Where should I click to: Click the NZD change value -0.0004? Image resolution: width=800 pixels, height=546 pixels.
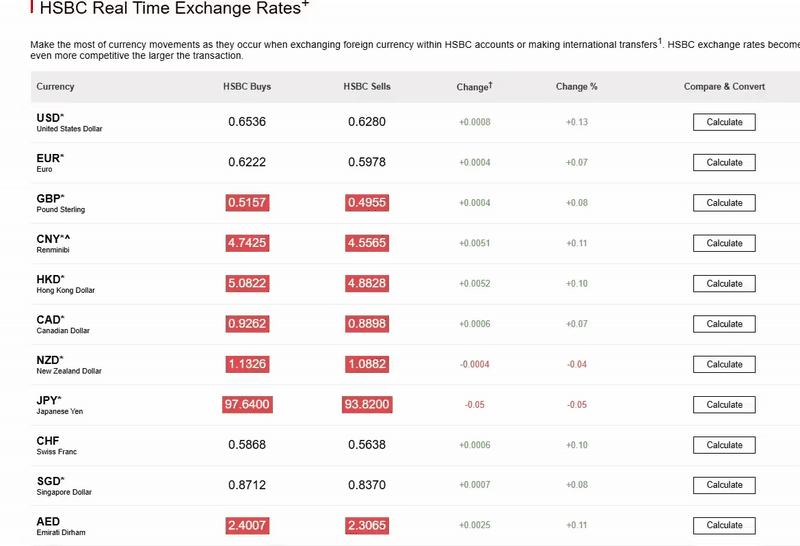coord(474,364)
